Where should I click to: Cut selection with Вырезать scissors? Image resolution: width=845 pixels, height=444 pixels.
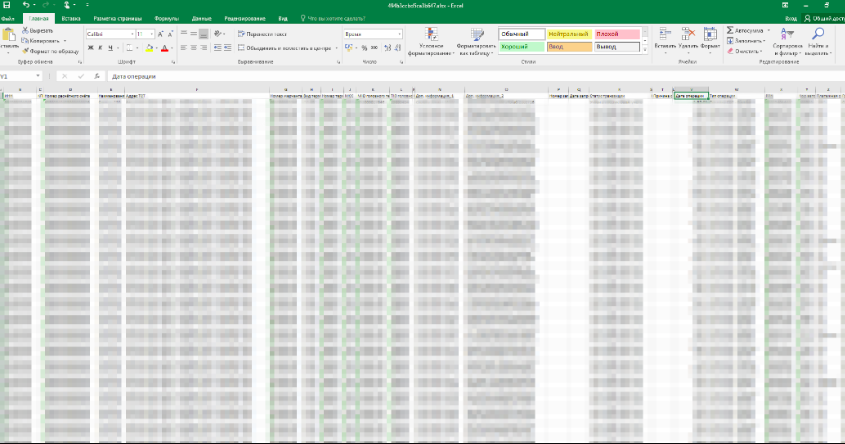pos(37,31)
